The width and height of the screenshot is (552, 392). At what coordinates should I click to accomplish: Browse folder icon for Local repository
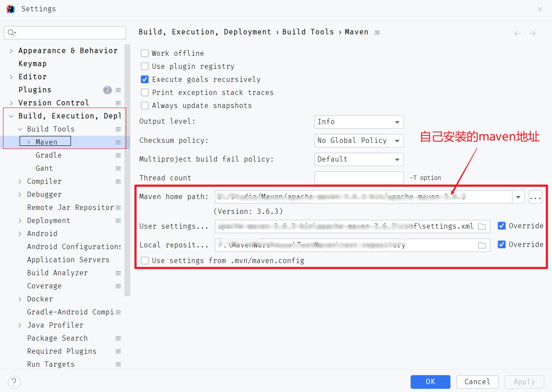click(x=482, y=245)
